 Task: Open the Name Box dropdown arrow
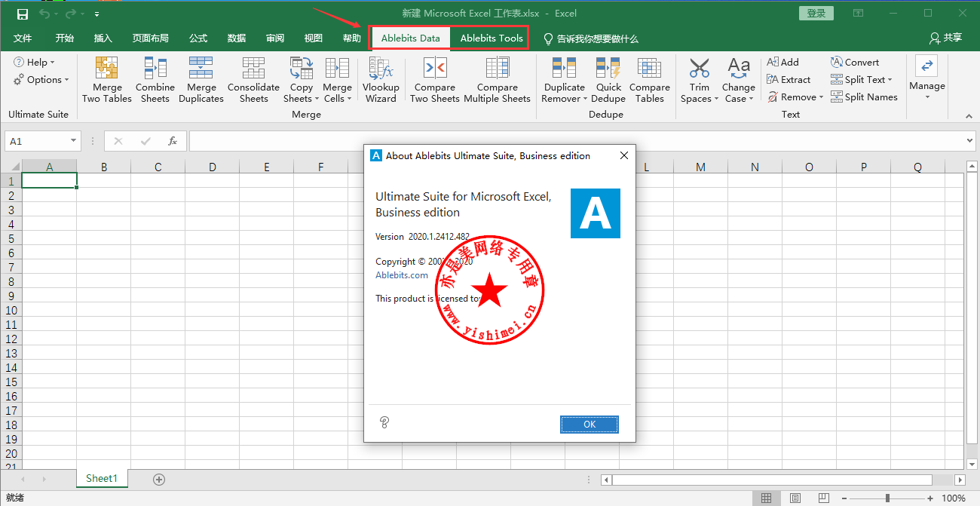coord(73,141)
